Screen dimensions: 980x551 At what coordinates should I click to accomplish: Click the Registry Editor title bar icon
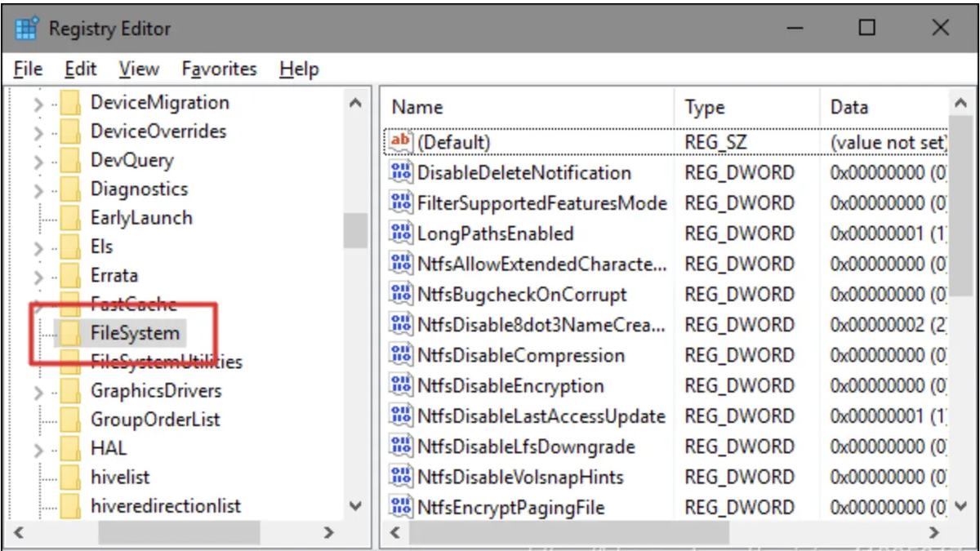click(x=26, y=29)
